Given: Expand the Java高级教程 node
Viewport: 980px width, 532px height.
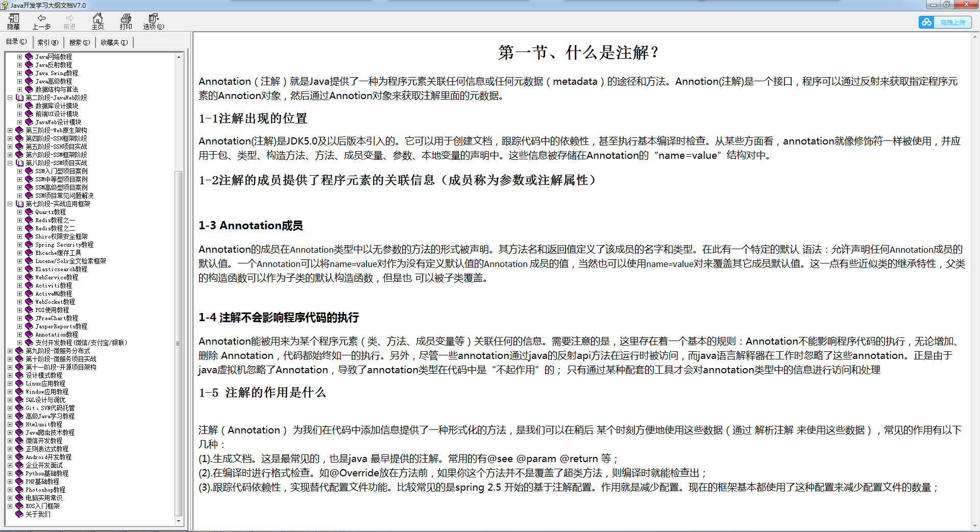Looking at the screenshot, I should 19,81.
